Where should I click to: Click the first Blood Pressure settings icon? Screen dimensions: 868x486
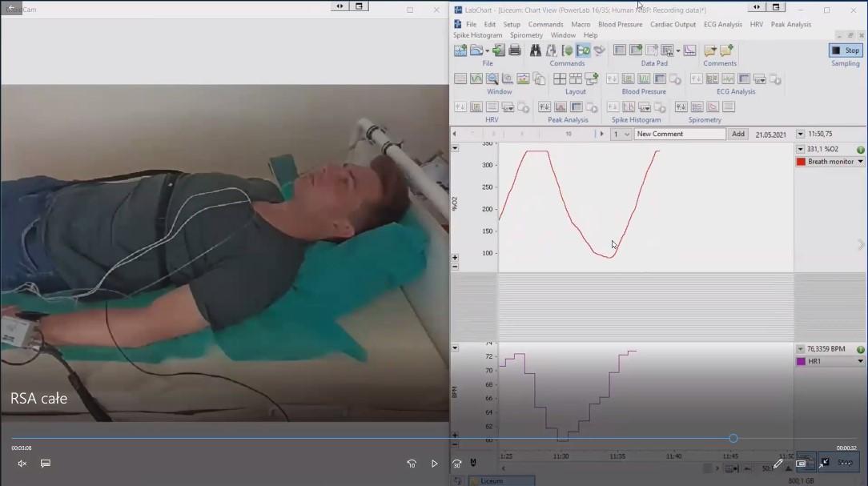[613, 78]
